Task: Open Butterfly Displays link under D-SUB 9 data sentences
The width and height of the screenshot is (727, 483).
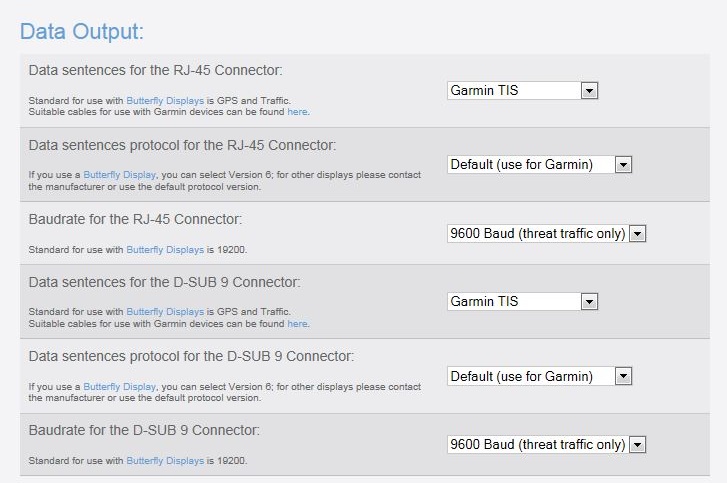Action: coord(165,313)
